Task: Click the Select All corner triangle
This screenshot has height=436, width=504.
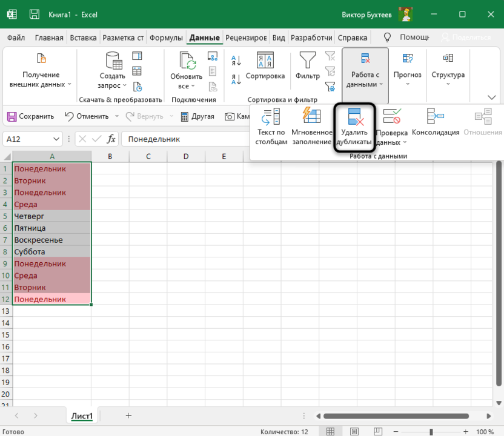Action: coord(7,156)
